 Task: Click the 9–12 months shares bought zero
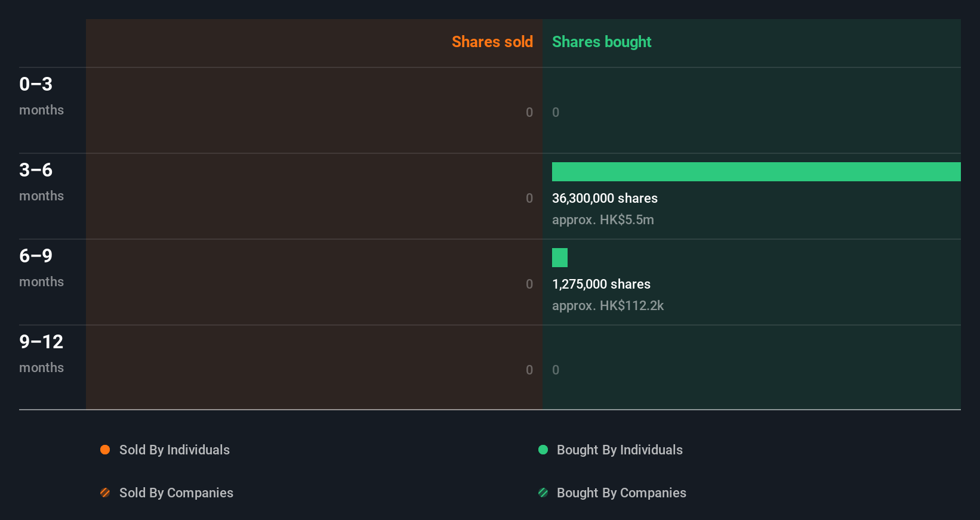click(x=556, y=370)
